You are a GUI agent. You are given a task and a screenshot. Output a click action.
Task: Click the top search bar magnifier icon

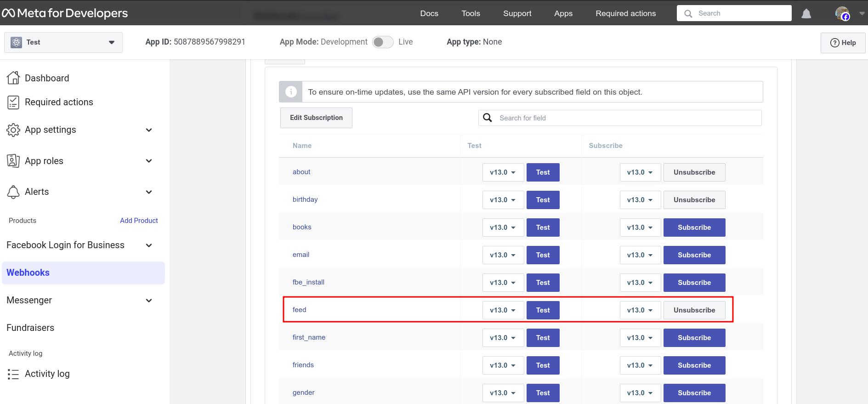(x=688, y=14)
